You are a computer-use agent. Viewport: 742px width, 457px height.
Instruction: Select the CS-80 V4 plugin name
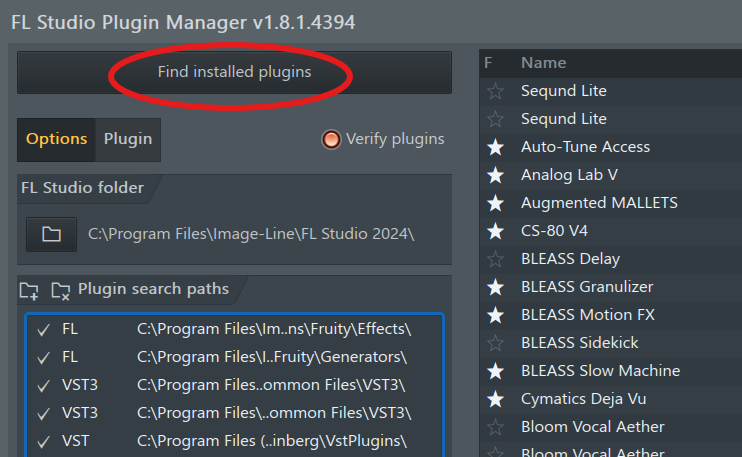(554, 230)
